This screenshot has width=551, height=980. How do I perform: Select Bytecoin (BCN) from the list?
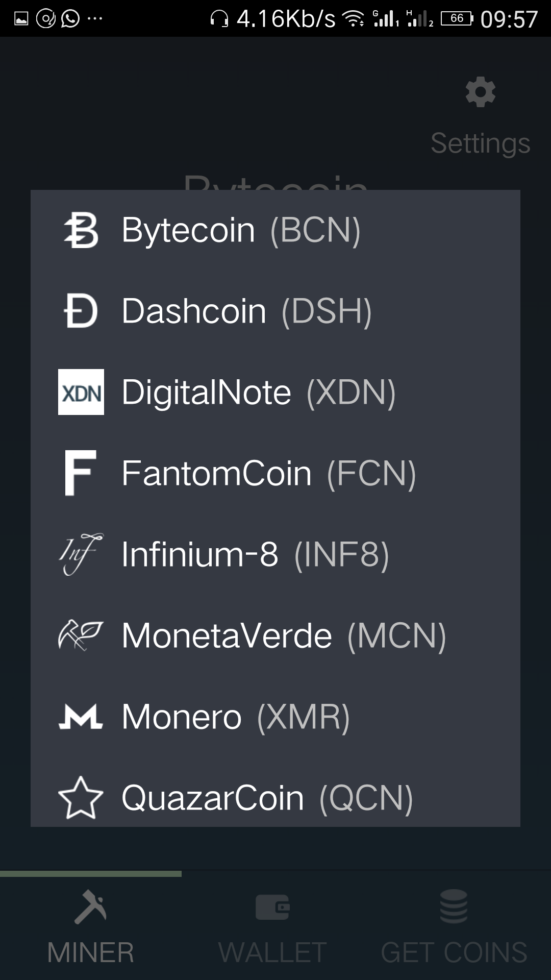click(241, 230)
